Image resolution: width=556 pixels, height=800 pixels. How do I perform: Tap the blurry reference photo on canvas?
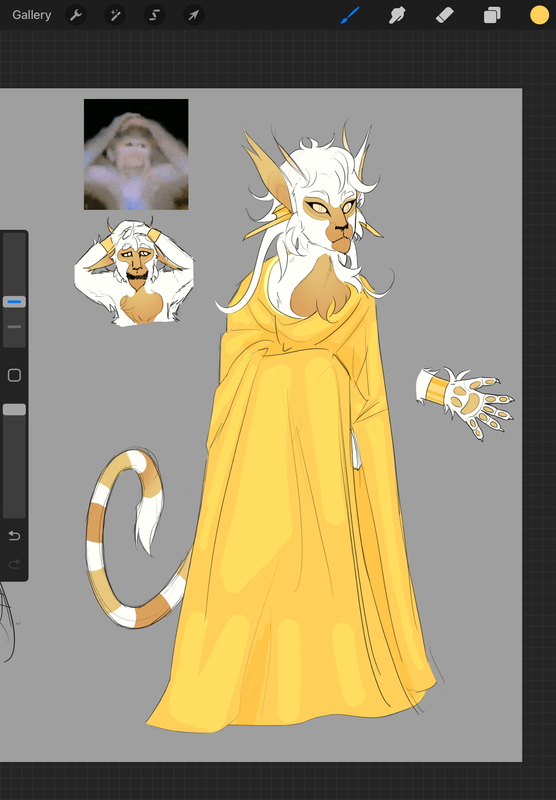136,155
